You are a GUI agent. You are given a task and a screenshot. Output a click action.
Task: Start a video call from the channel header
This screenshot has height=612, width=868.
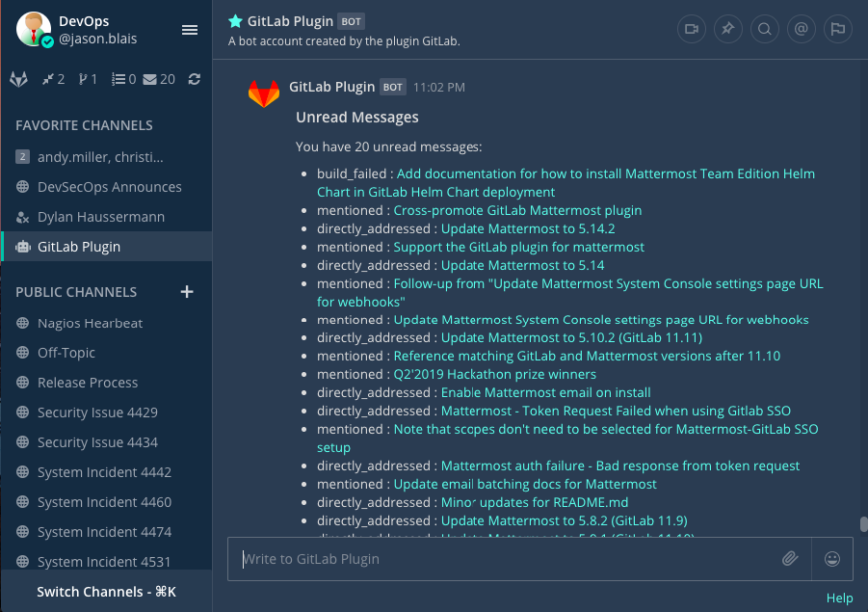coord(691,29)
